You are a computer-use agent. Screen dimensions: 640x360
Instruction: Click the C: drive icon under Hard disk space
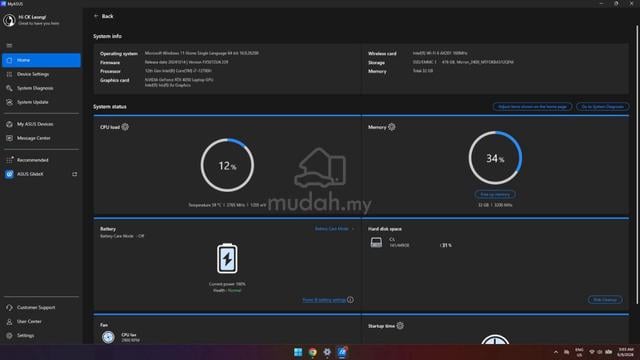point(376,242)
